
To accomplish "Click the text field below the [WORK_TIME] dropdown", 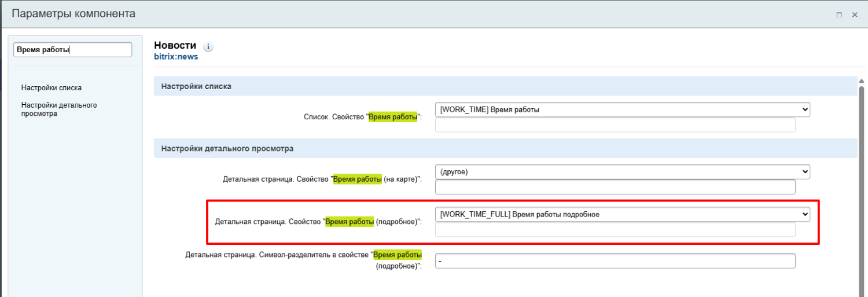I will point(615,125).
